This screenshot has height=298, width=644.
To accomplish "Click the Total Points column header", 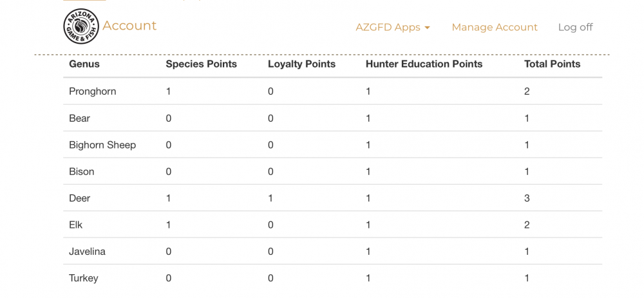I will coord(553,64).
